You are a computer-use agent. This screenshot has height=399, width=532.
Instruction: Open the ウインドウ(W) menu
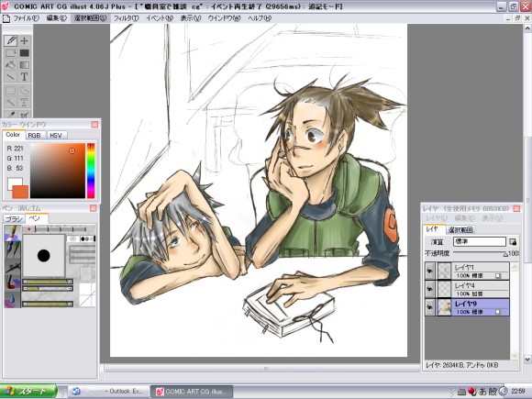pyautogui.click(x=225, y=18)
